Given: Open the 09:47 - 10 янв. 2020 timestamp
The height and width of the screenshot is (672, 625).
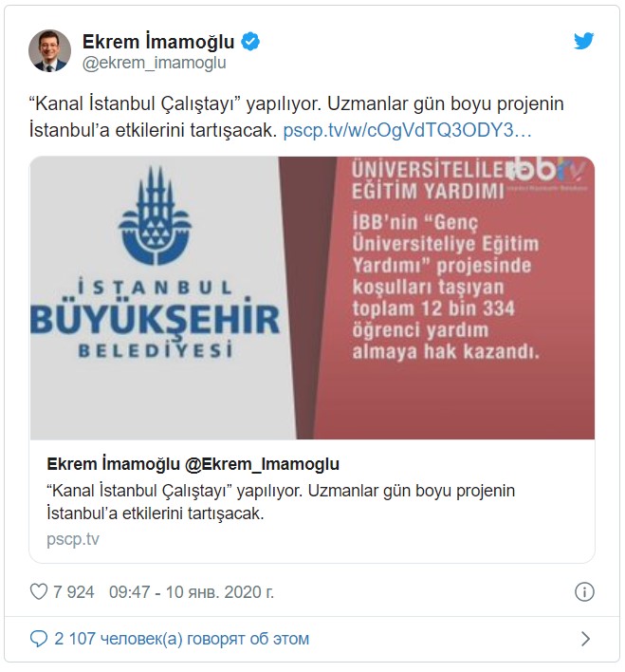Looking at the screenshot, I should click(x=191, y=592).
